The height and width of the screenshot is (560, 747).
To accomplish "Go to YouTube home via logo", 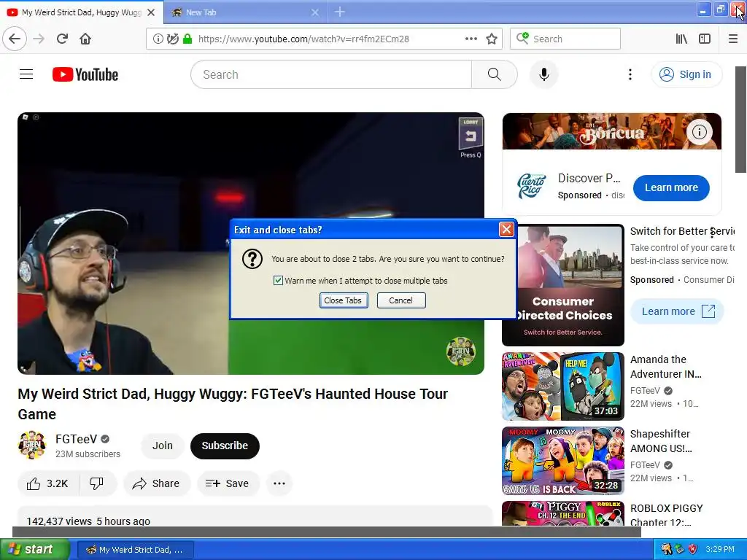I will pyautogui.click(x=85, y=74).
